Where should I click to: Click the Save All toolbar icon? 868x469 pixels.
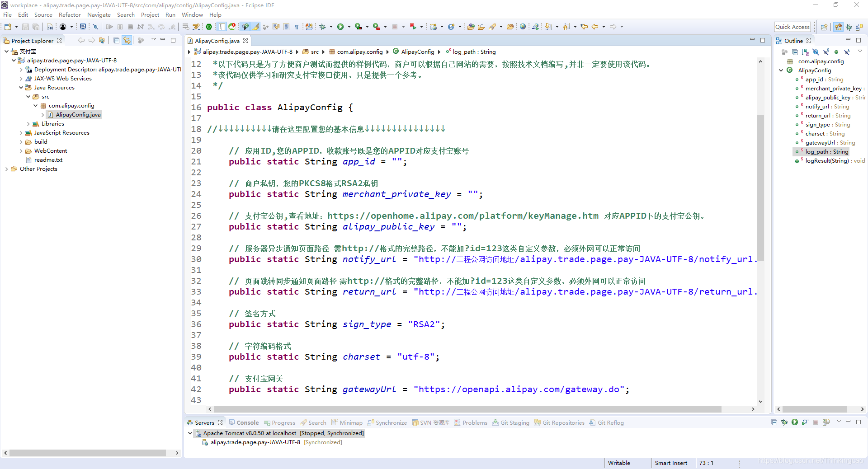36,27
